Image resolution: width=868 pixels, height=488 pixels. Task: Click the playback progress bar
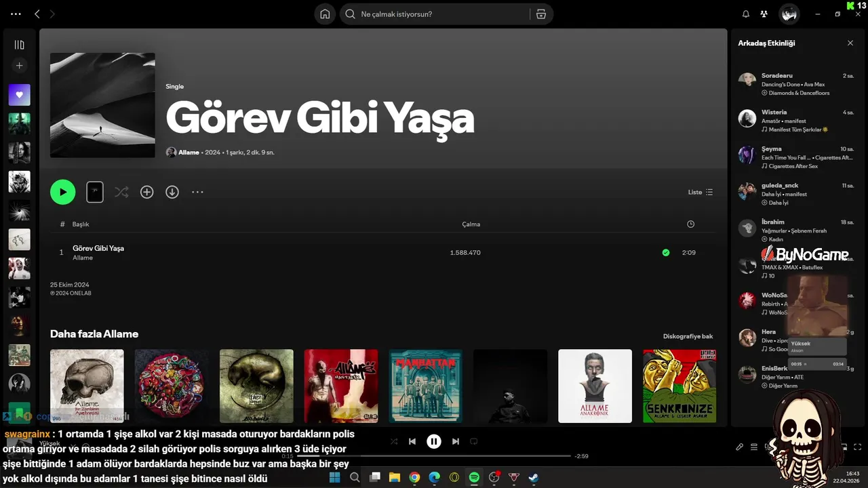434,456
